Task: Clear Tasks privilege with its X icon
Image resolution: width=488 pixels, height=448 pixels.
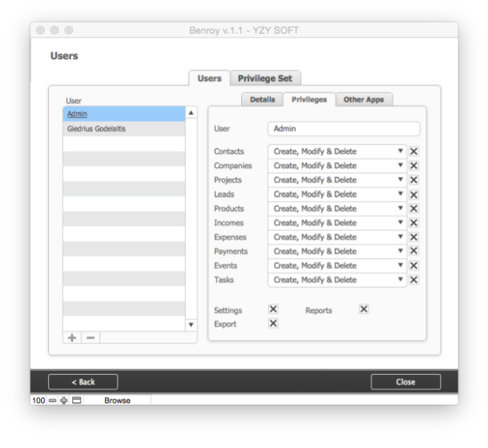Action: pyautogui.click(x=413, y=280)
